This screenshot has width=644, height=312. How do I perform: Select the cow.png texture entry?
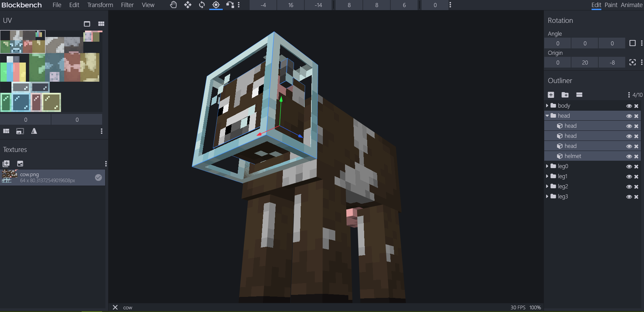(x=53, y=178)
